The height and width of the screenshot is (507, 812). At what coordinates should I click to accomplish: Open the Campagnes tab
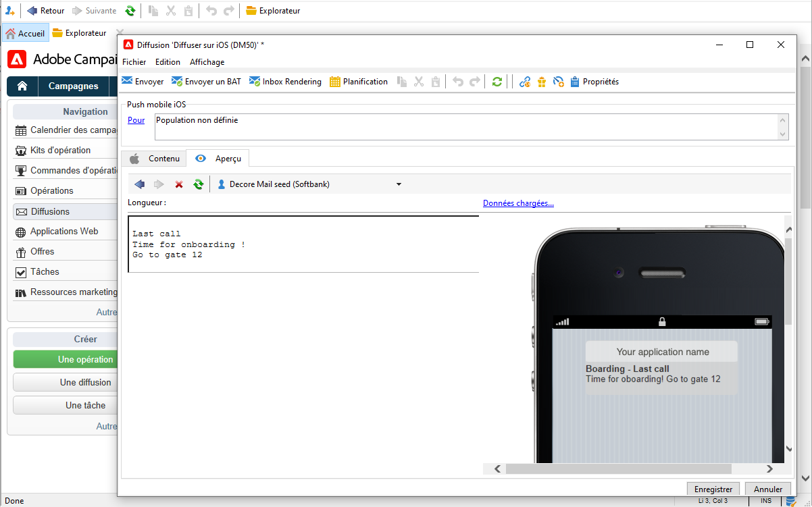pos(73,86)
